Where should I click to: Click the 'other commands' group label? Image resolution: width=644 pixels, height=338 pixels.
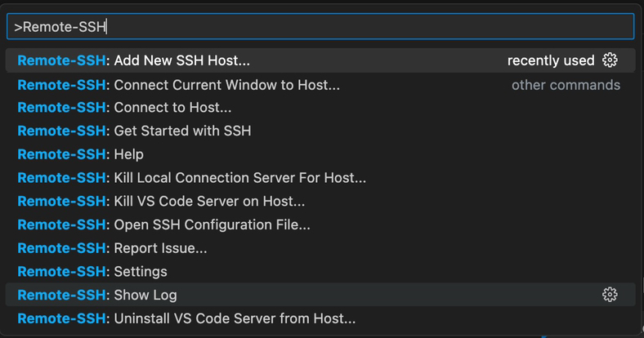pyautogui.click(x=566, y=85)
